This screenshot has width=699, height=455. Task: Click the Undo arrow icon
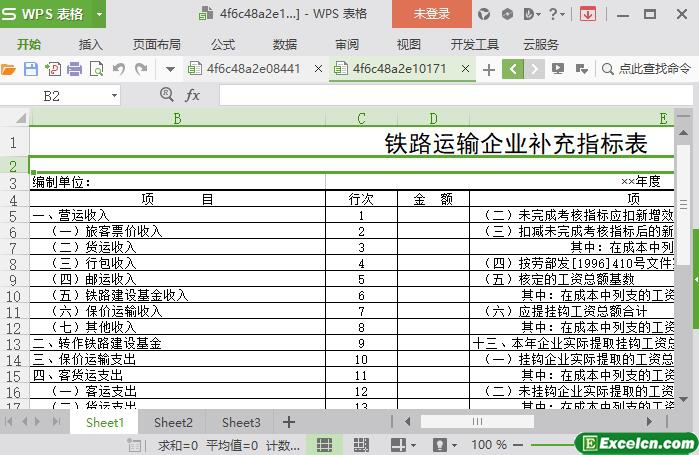119,69
